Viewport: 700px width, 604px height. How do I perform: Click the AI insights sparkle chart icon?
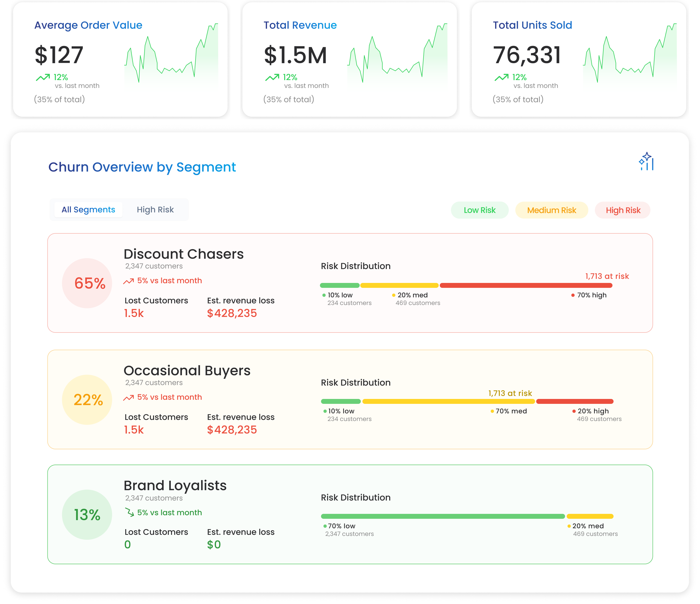tap(646, 161)
